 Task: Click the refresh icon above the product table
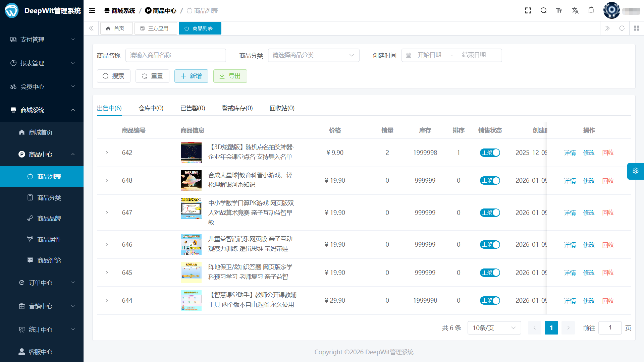622,28
